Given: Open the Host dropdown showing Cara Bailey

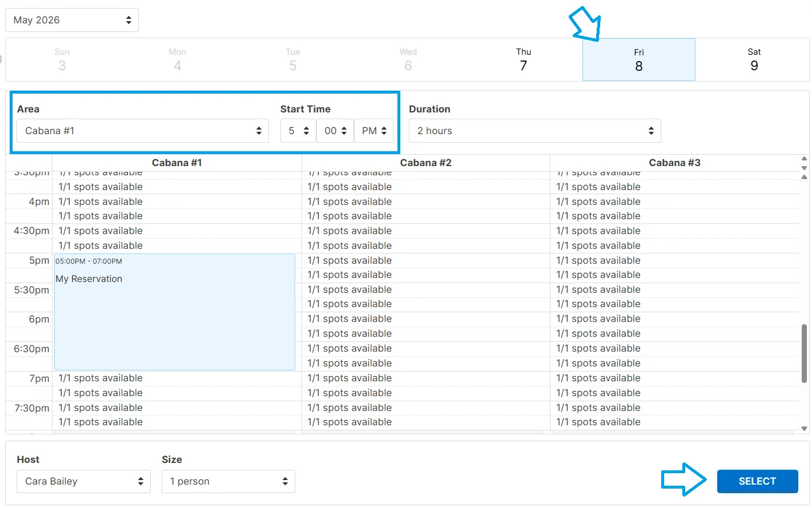Looking at the screenshot, I should pyautogui.click(x=84, y=481).
